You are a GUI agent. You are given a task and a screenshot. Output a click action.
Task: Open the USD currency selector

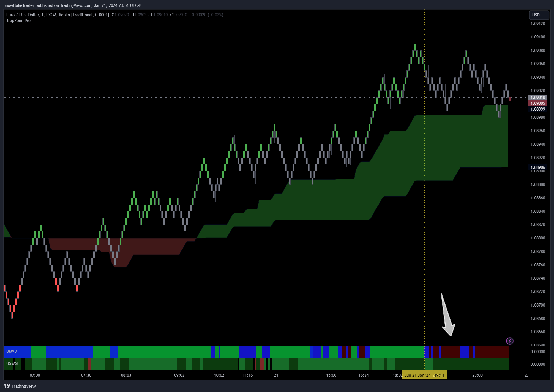point(539,15)
